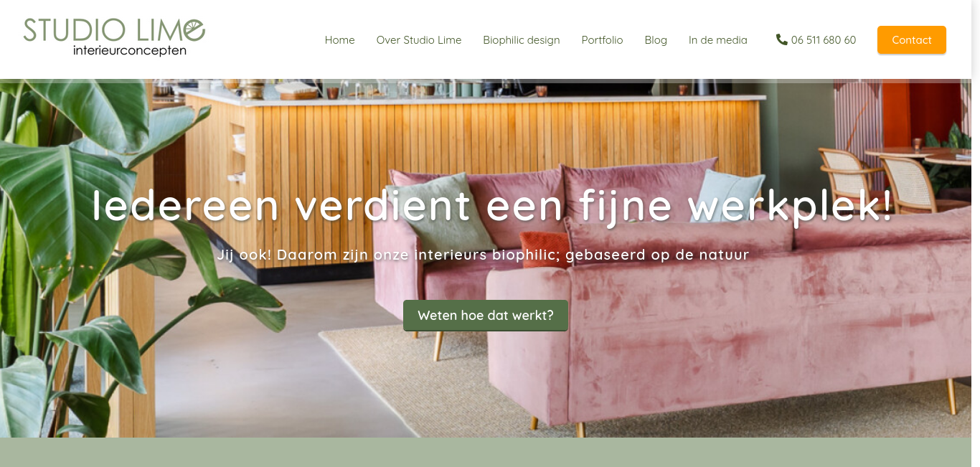The width and height of the screenshot is (980, 467).
Task: Click the interieurconcepten tagline under logo
Action: point(130,51)
